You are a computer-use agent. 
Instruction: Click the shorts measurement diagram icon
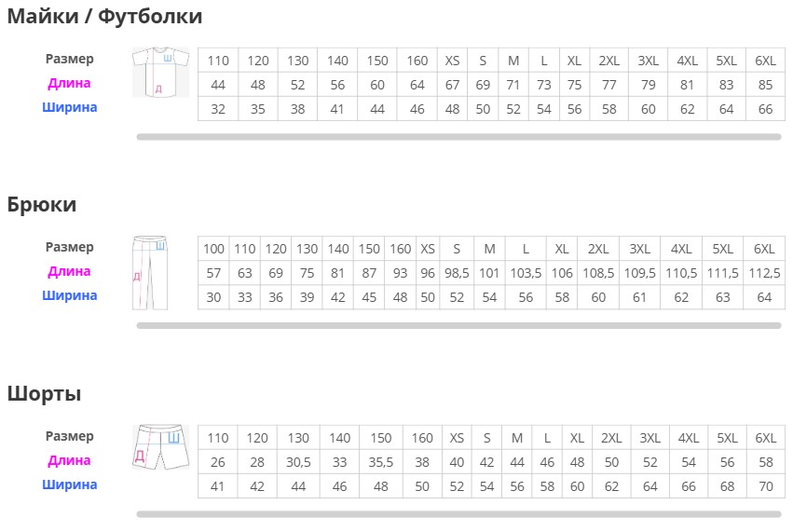pos(161,447)
